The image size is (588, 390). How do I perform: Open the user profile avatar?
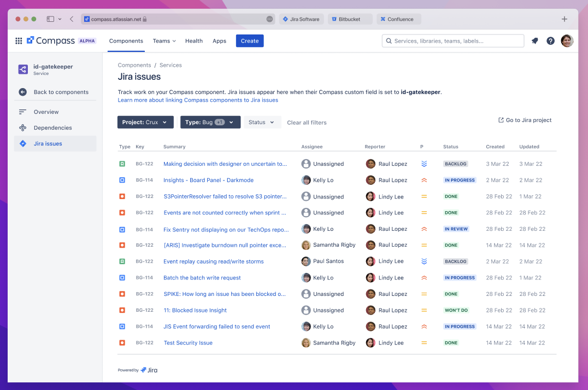[567, 41]
